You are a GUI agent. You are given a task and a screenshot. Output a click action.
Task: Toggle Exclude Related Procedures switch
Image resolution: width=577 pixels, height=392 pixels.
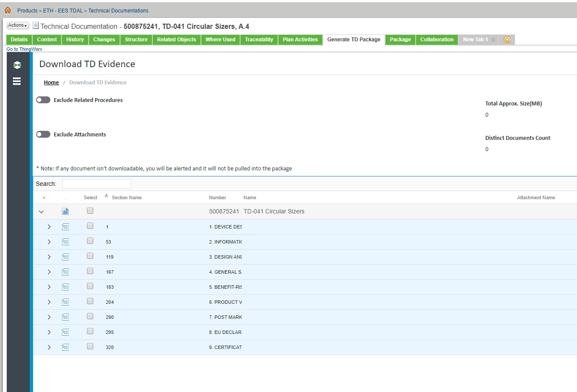[43, 100]
